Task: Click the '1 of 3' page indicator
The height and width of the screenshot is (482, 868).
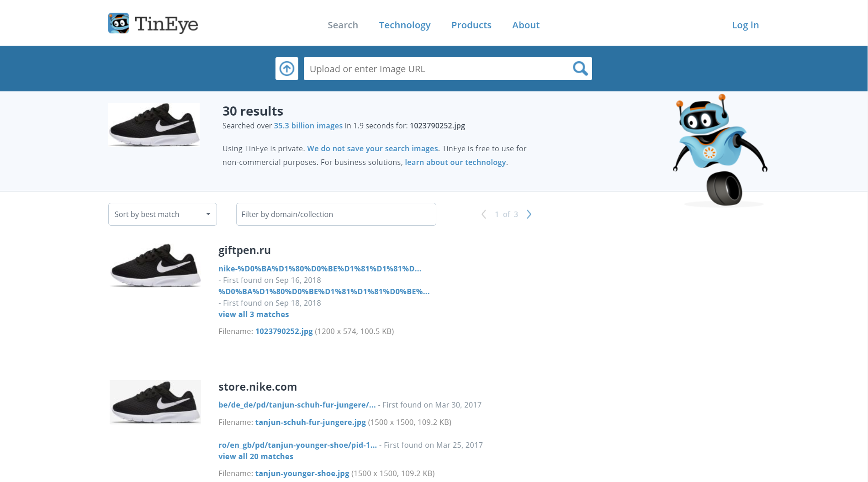Action: tap(506, 214)
